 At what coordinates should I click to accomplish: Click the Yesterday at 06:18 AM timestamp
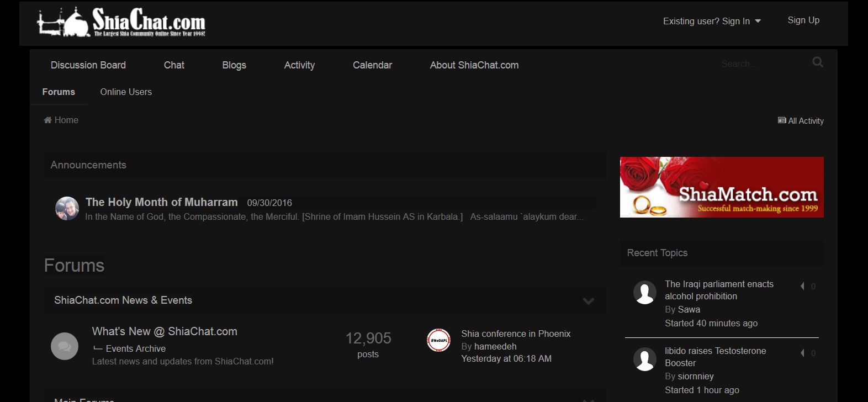coord(506,358)
